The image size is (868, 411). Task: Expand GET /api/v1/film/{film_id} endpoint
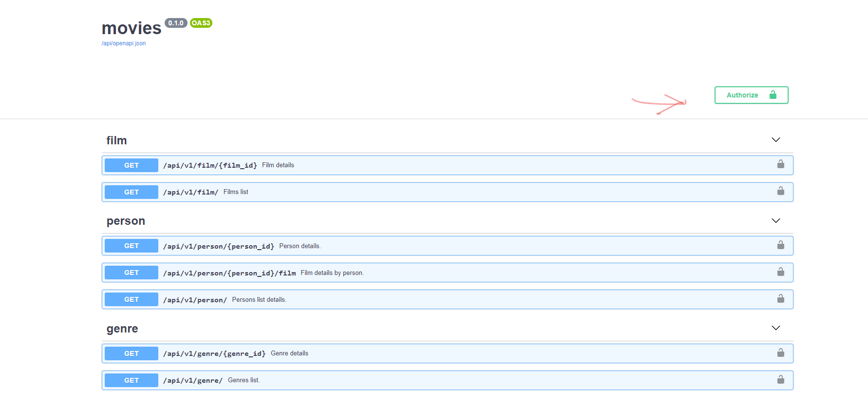[447, 165]
